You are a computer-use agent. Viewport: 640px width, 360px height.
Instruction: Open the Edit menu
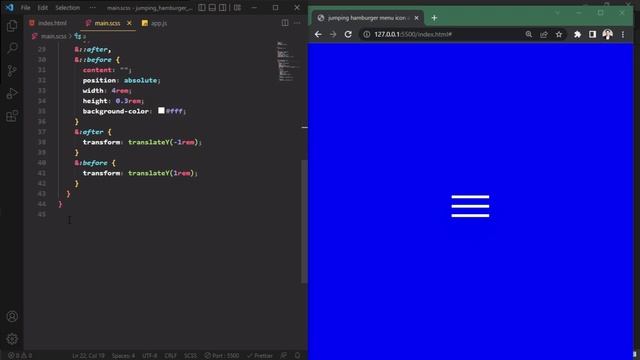[42, 7]
